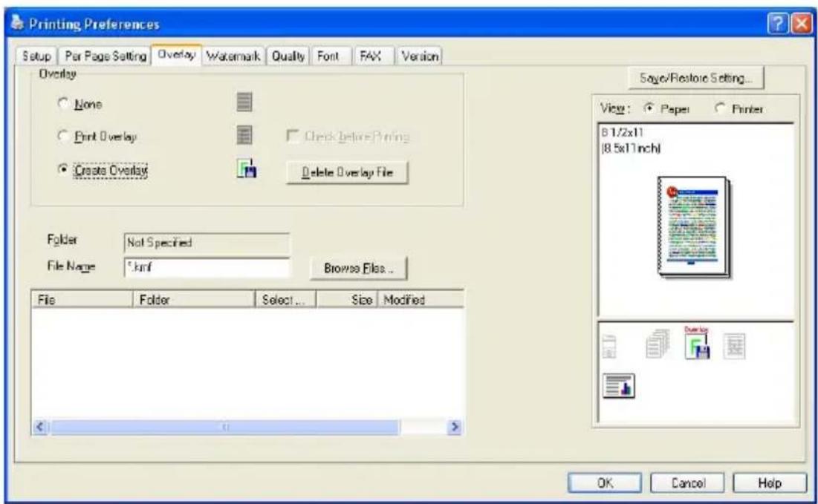This screenshot has height=504, width=818.
Task: Switch to the Setup tab
Action: (x=36, y=56)
